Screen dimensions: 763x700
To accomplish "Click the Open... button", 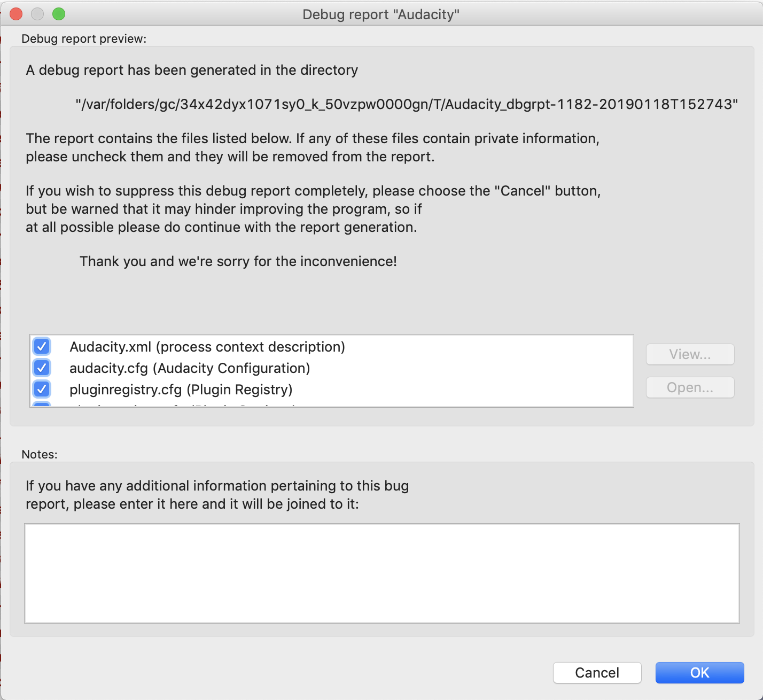I will [x=690, y=387].
